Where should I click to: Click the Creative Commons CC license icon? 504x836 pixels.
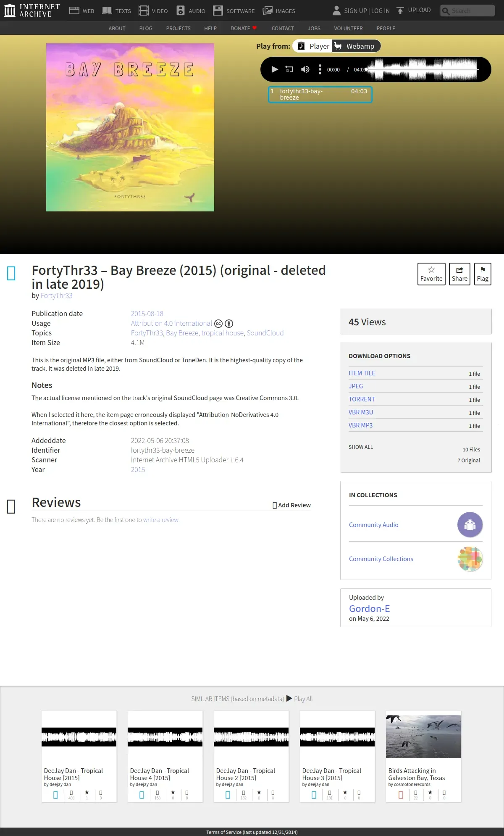tap(218, 324)
